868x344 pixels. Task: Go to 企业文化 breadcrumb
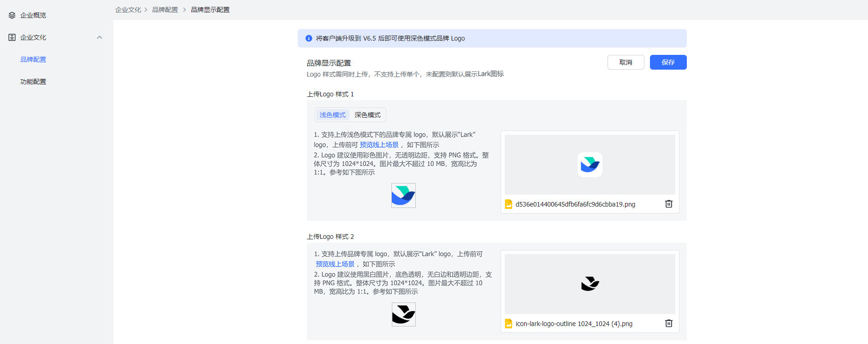(x=128, y=10)
